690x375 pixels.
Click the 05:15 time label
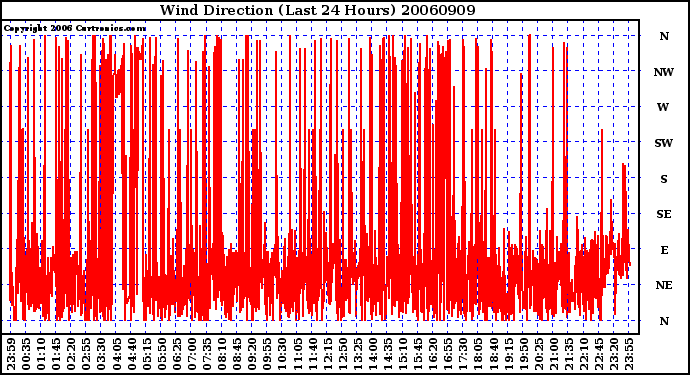point(147,354)
